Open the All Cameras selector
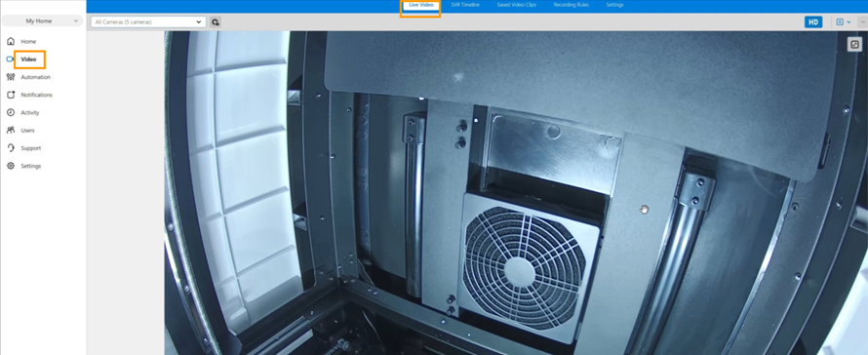This screenshot has width=868, height=355. tap(148, 22)
